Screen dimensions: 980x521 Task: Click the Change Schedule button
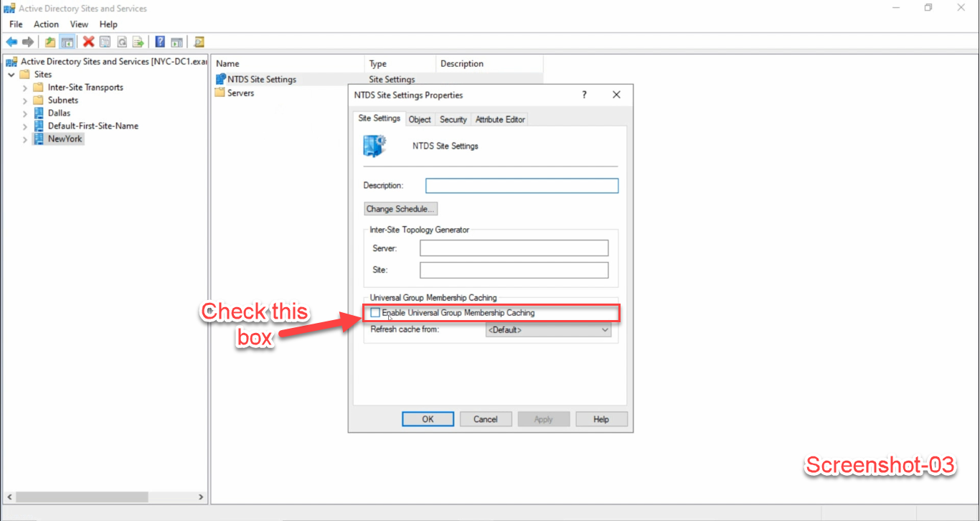(x=400, y=209)
